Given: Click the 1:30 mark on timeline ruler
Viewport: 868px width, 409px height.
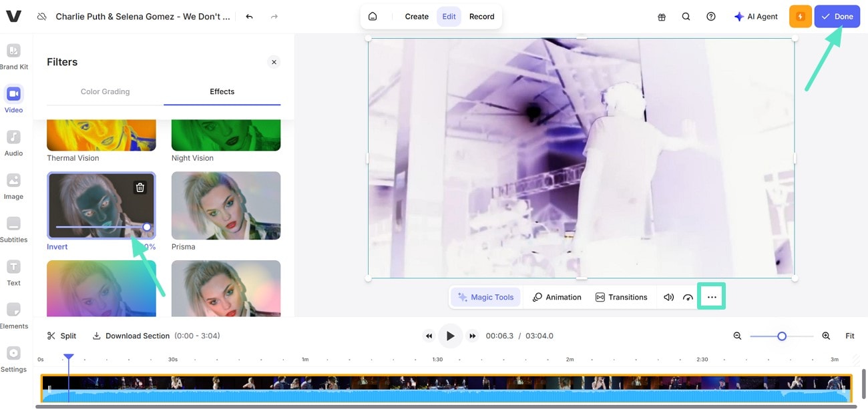Looking at the screenshot, I should [437, 359].
